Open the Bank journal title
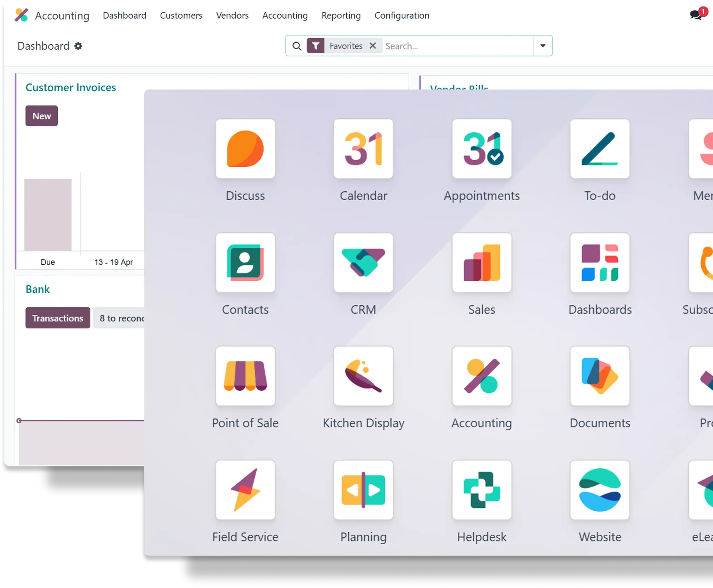This screenshot has width=713, height=588. point(38,289)
